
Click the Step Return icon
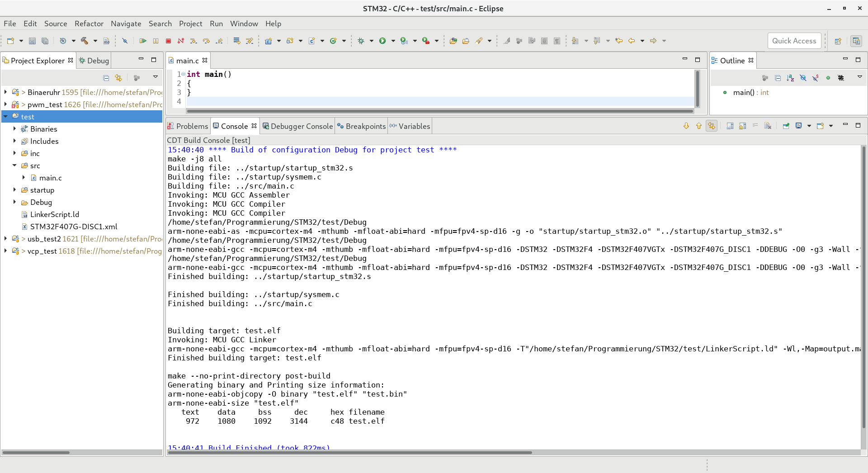point(219,41)
